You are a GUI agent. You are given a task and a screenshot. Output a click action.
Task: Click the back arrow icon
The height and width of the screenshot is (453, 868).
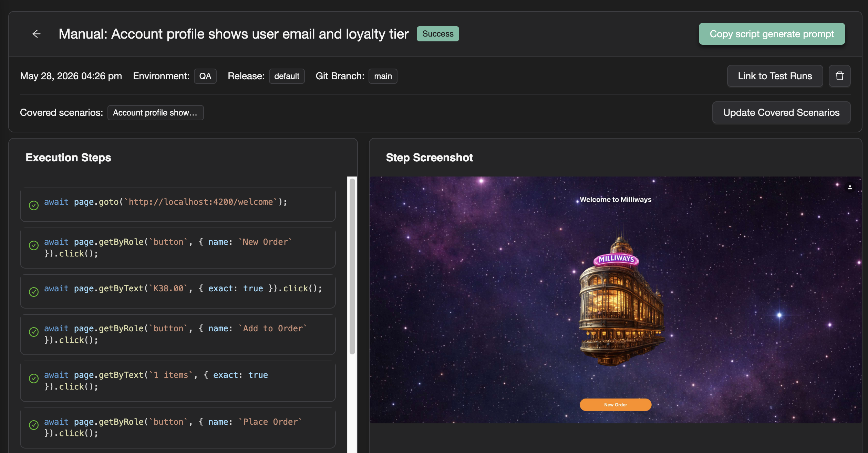click(37, 34)
